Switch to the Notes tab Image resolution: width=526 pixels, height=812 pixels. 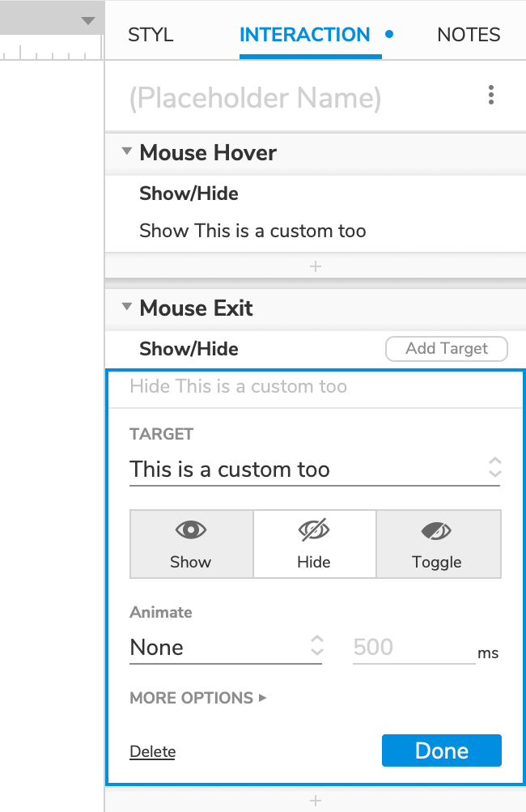[469, 35]
